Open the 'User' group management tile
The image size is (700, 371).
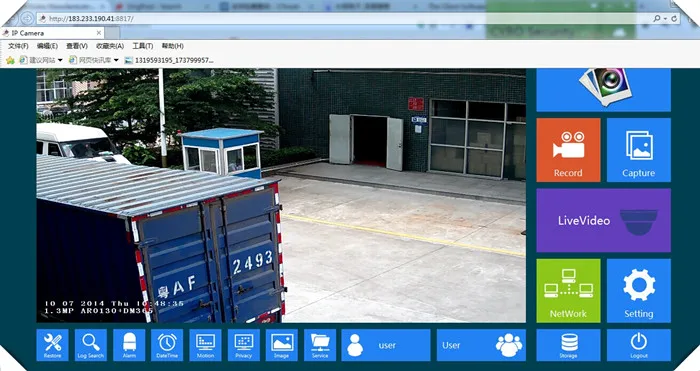[x=481, y=345]
